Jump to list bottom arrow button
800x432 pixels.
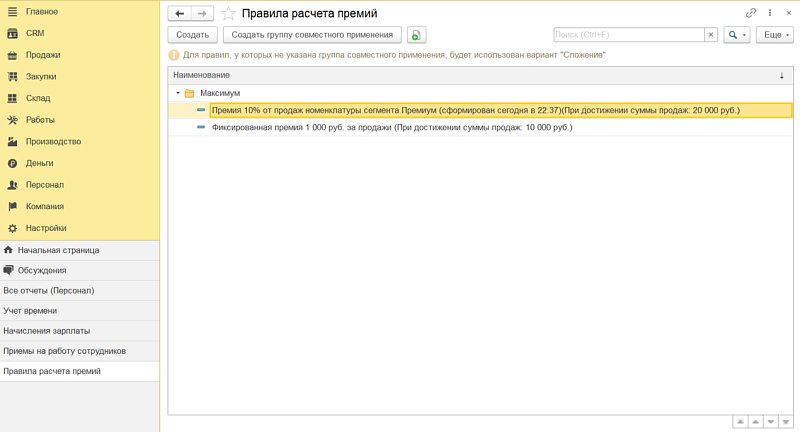[x=786, y=422]
